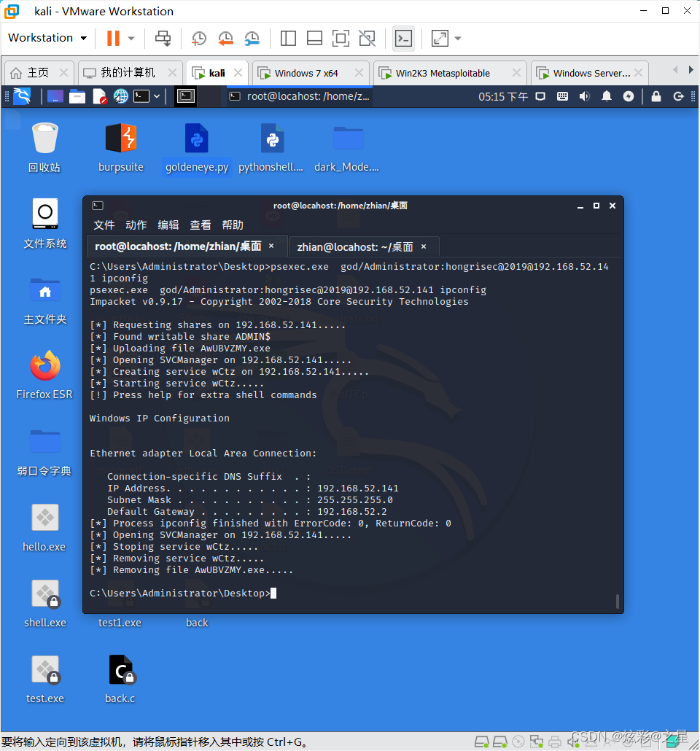Open terminal 文件 menu
The width and height of the screenshot is (700, 751).
[x=104, y=225]
